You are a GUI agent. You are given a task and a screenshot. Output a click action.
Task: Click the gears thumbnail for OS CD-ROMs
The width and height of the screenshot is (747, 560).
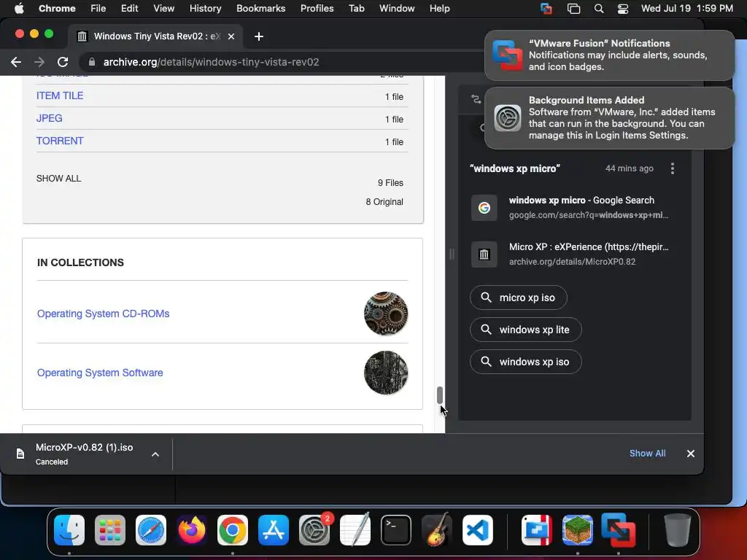386,314
